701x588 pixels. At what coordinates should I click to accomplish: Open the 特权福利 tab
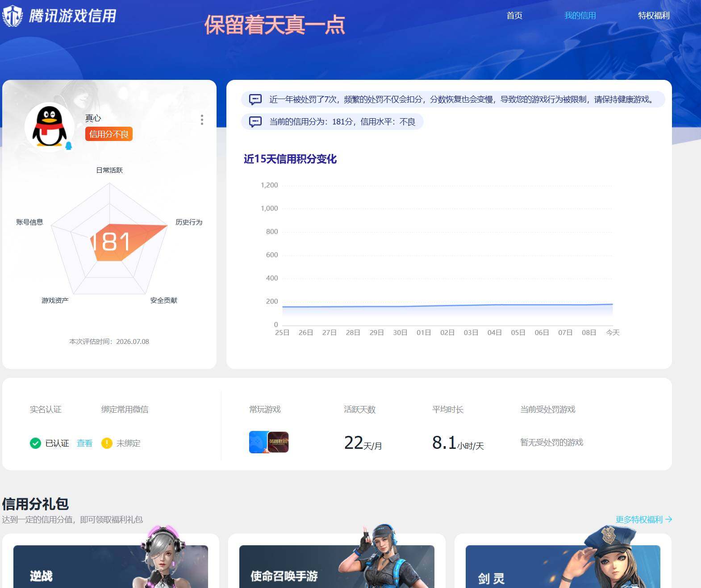click(x=654, y=16)
